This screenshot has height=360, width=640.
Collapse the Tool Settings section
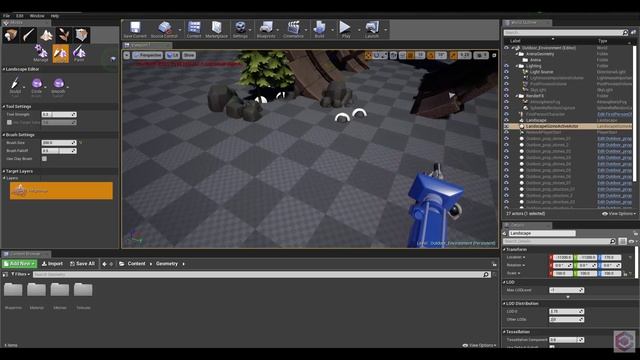[4, 107]
